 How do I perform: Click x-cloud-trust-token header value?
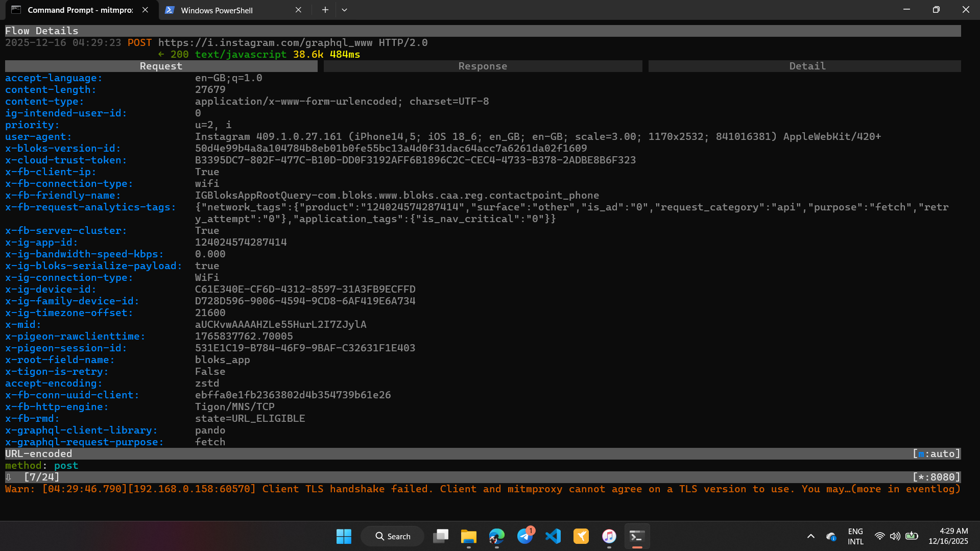(415, 160)
